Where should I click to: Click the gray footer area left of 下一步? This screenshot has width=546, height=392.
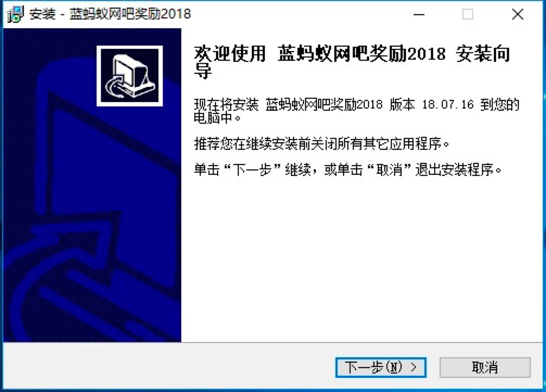coord(169,366)
